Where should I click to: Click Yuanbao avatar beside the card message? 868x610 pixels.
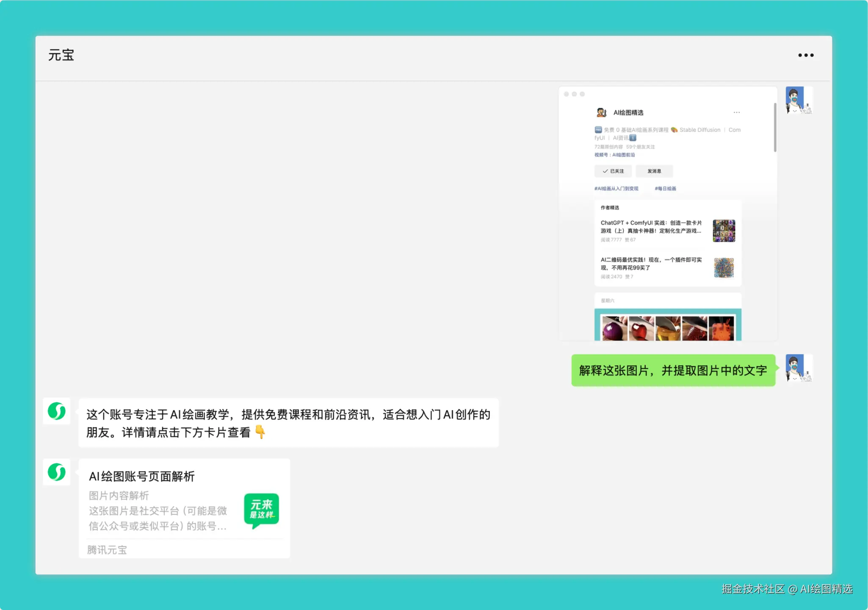[57, 472]
